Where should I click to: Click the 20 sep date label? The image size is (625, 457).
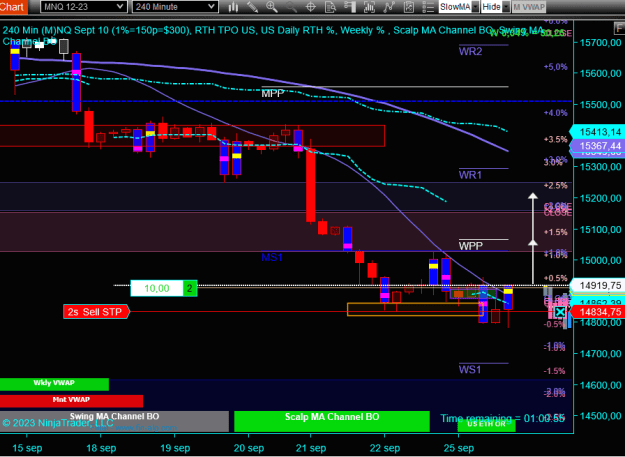click(249, 448)
